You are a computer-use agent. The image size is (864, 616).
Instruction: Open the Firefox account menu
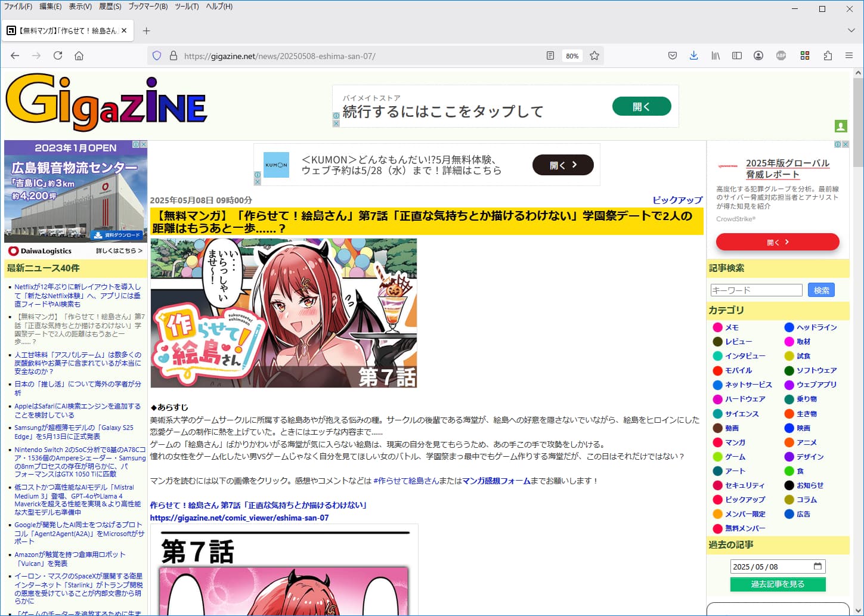pyautogui.click(x=758, y=55)
